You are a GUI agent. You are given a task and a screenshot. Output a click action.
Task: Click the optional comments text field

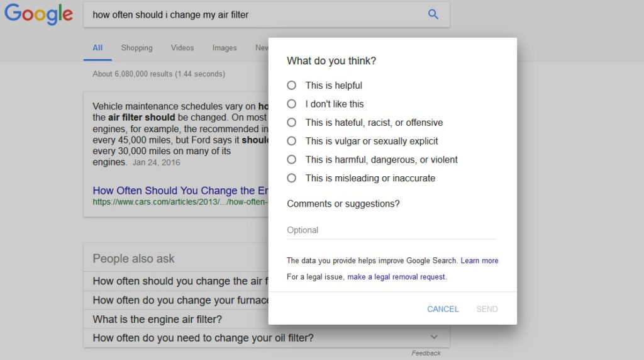(391, 230)
